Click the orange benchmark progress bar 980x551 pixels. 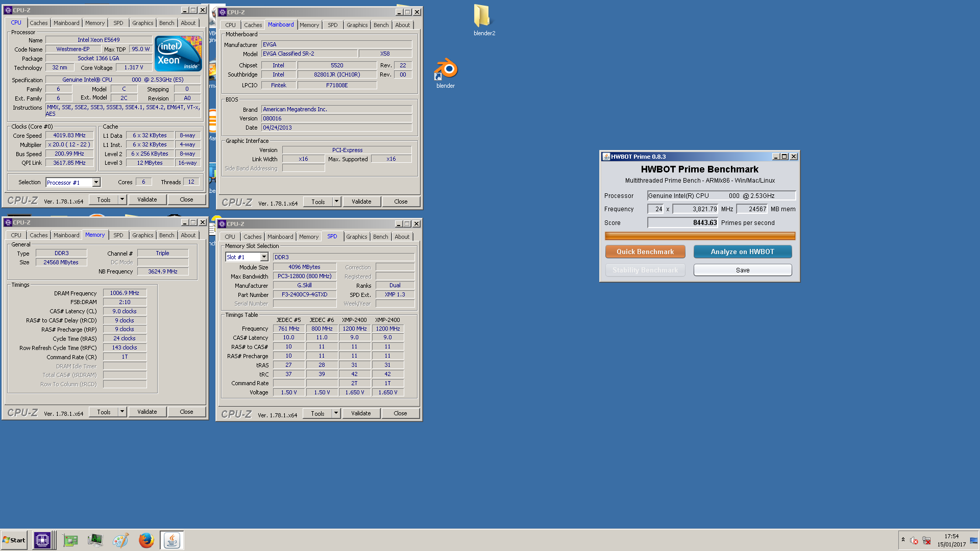tap(700, 236)
